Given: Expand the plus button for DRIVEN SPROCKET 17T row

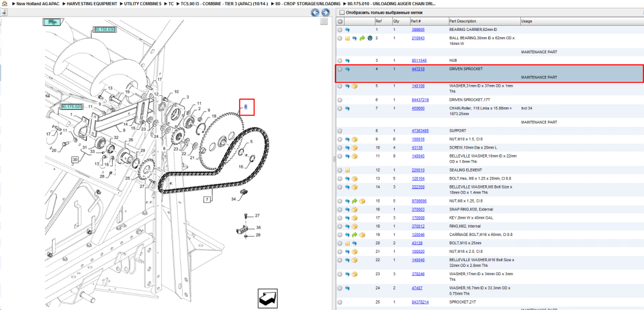Looking at the screenshot, I should [339, 100].
